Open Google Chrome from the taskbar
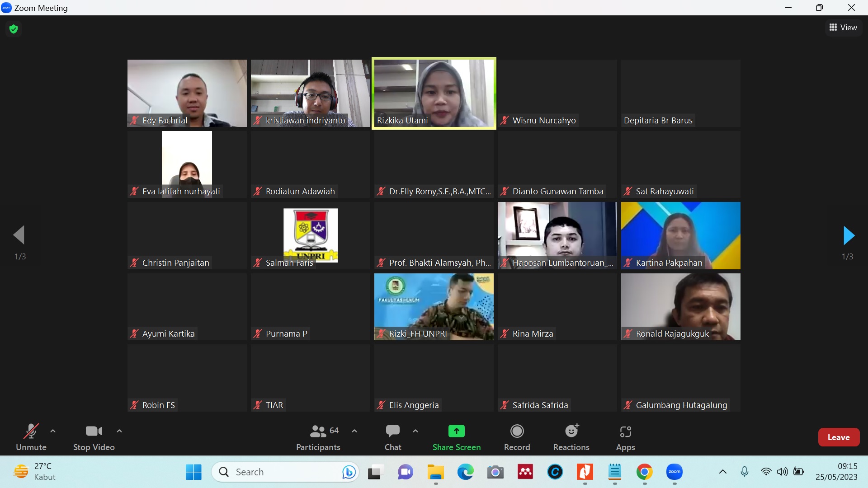The image size is (868, 488). 644,472
